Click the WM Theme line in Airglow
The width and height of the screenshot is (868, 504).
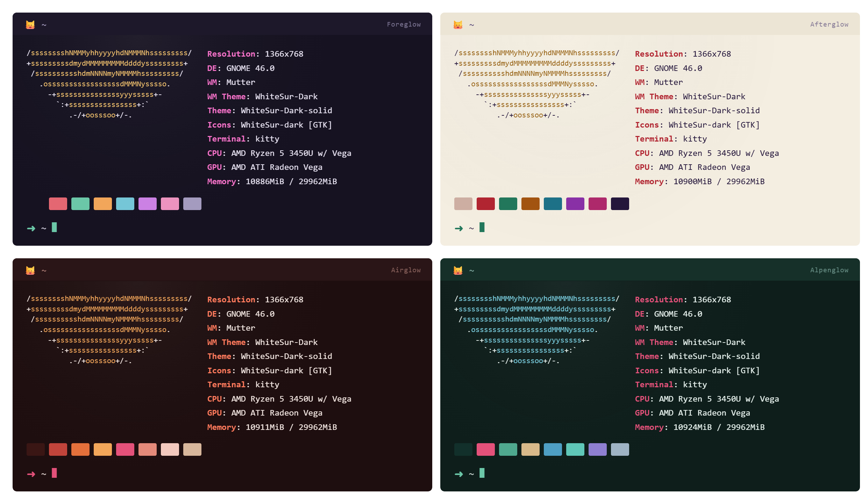262,343
